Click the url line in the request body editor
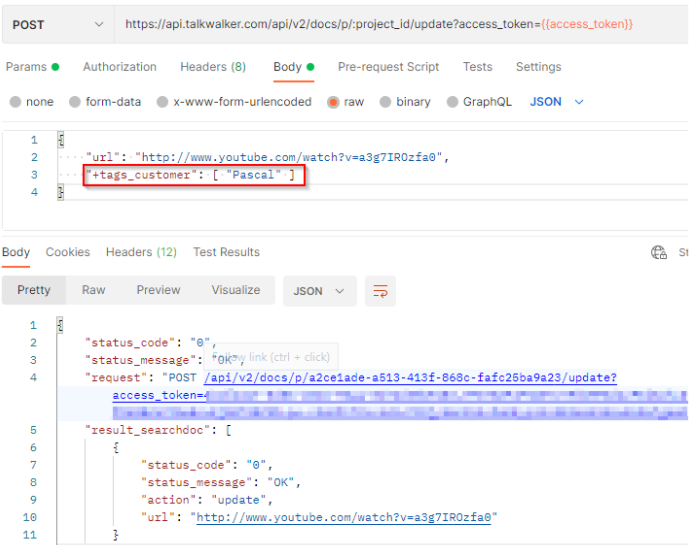Viewport: 690px width, 545px height. click(x=267, y=157)
